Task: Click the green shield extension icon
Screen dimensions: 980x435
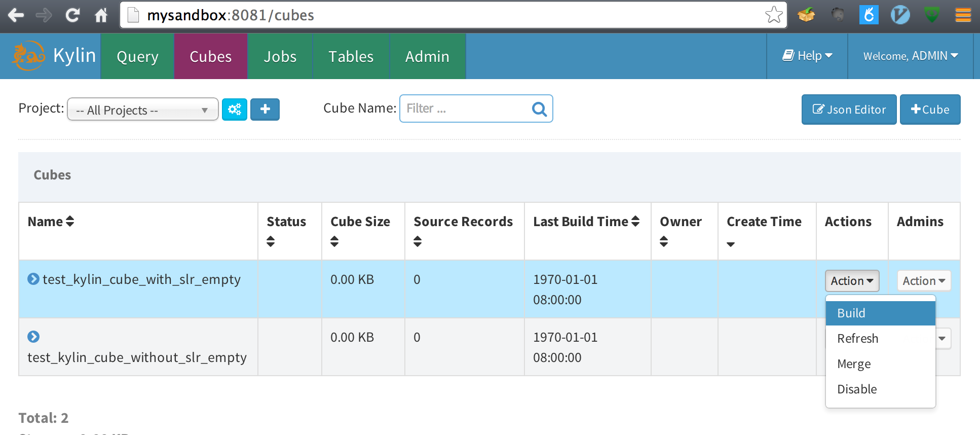Action: [932, 15]
